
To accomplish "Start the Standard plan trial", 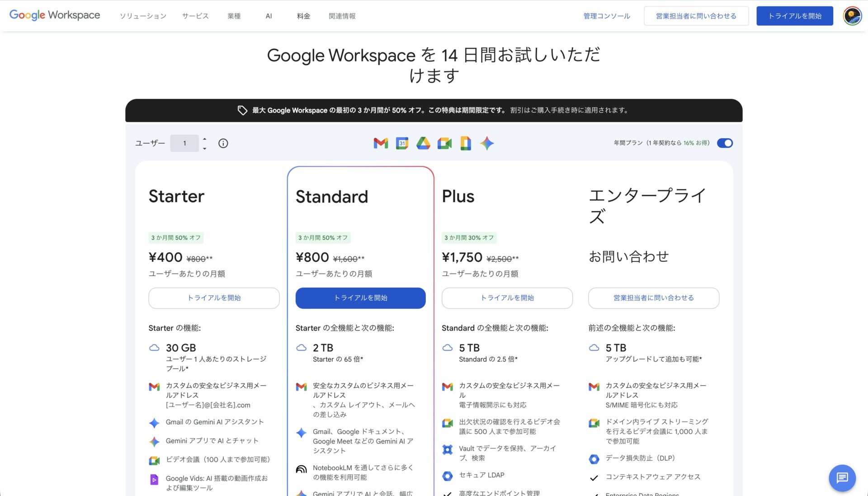I will pos(360,298).
